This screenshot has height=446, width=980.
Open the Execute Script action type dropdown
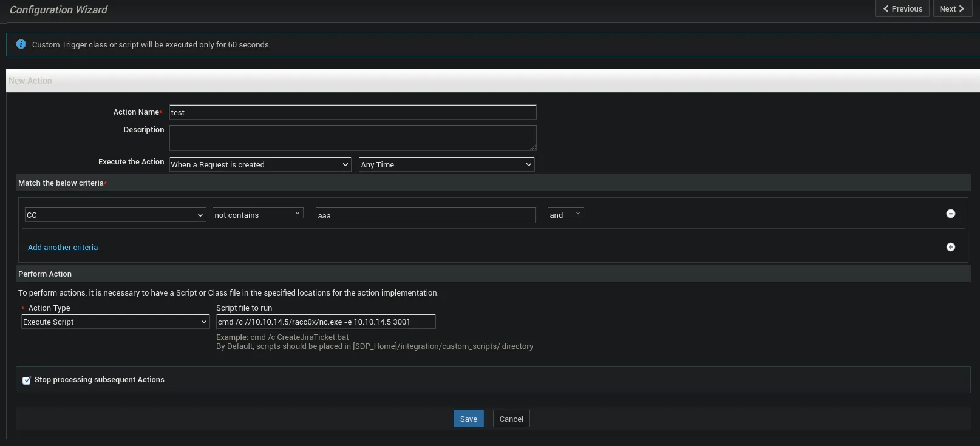115,322
